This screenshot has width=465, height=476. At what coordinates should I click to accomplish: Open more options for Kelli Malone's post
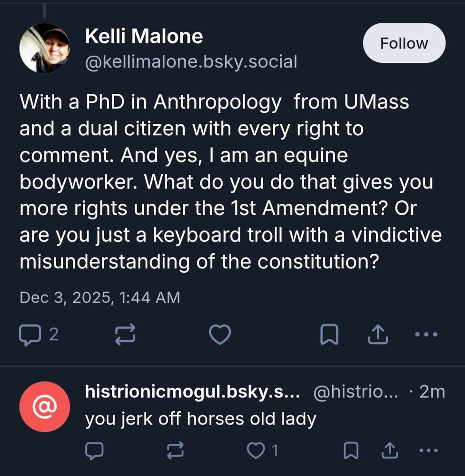point(426,335)
